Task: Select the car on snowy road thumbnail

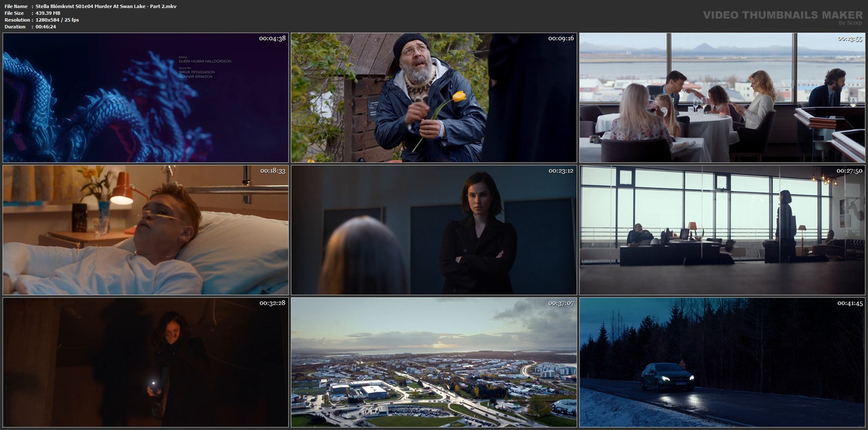Action: pyautogui.click(x=722, y=362)
